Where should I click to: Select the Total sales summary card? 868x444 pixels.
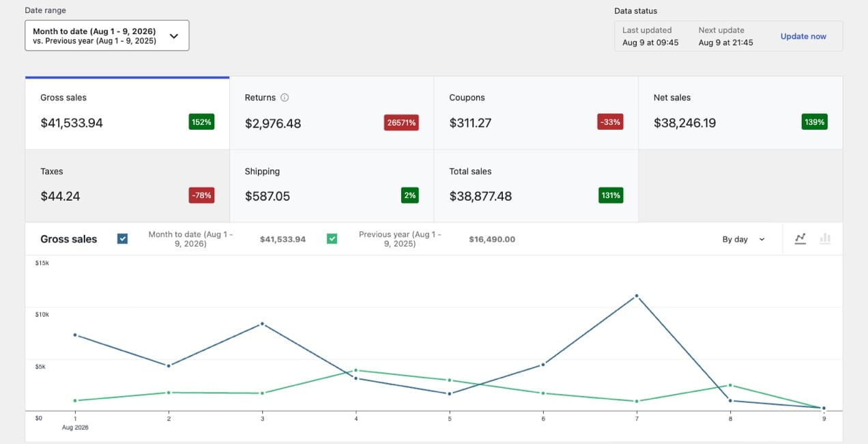click(x=536, y=186)
